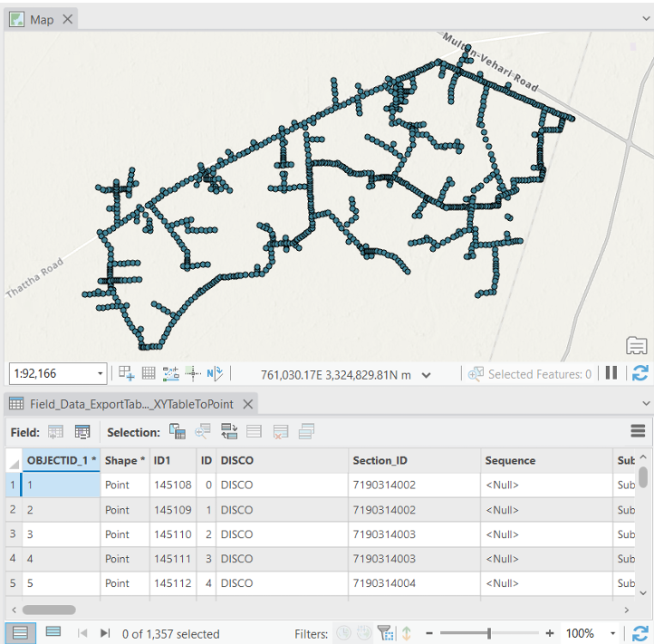Toggle time filter icon
Viewport: 654px width, 644px height.
point(343,633)
